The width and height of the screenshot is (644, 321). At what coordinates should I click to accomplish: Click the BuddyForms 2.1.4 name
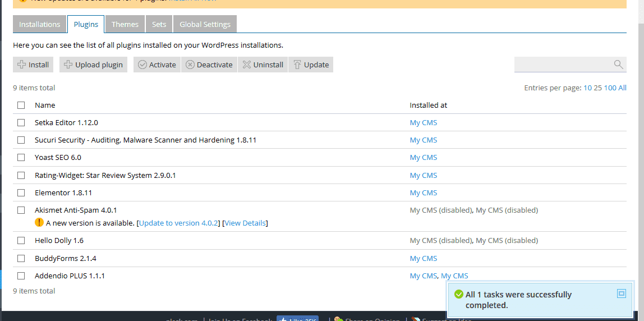[66, 259]
